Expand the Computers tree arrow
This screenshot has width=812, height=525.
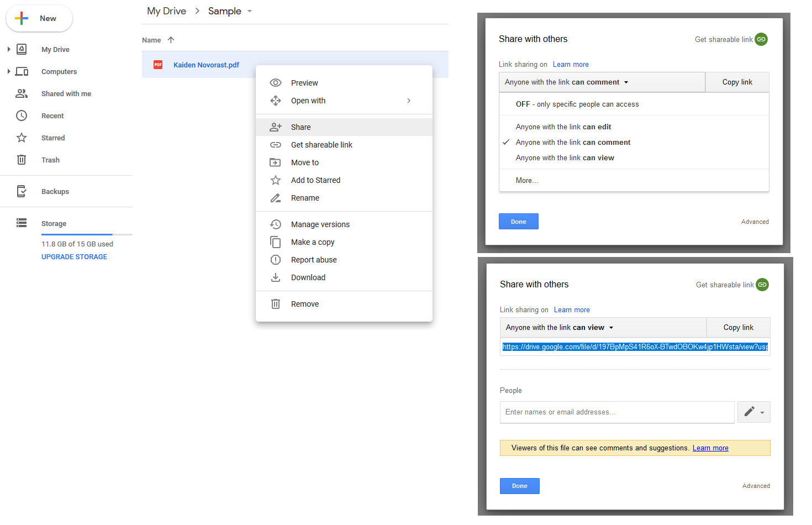[x=9, y=72]
